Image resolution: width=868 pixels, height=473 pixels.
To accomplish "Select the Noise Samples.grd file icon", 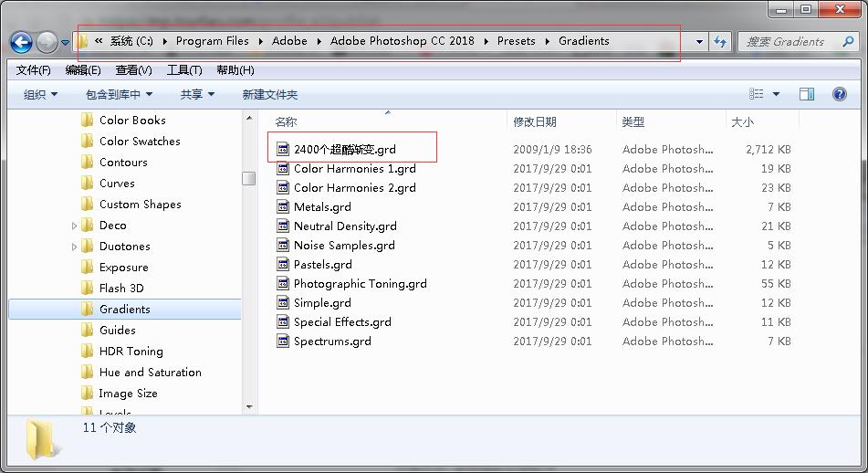I will tap(283, 245).
